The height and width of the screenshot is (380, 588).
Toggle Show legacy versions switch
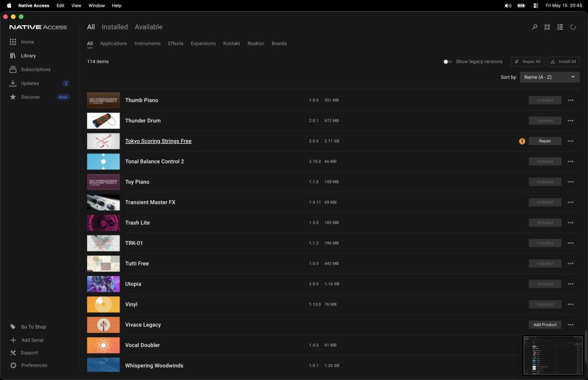[x=447, y=62]
